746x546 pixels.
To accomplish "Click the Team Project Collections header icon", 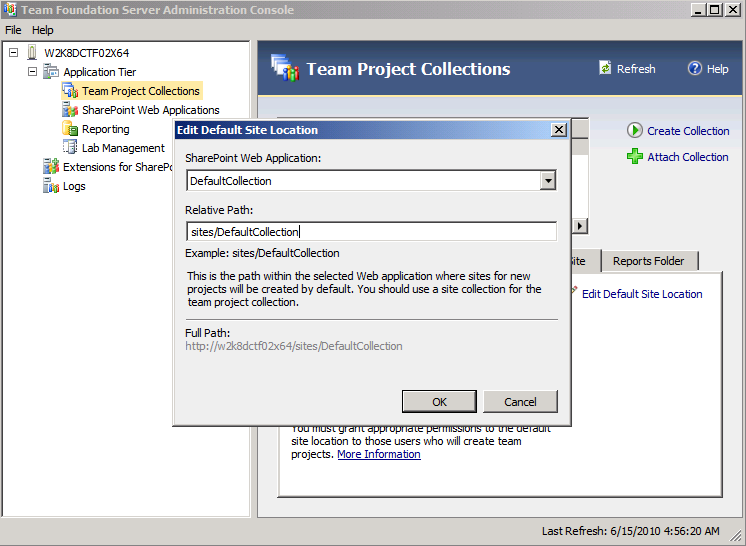I will tap(285, 68).
